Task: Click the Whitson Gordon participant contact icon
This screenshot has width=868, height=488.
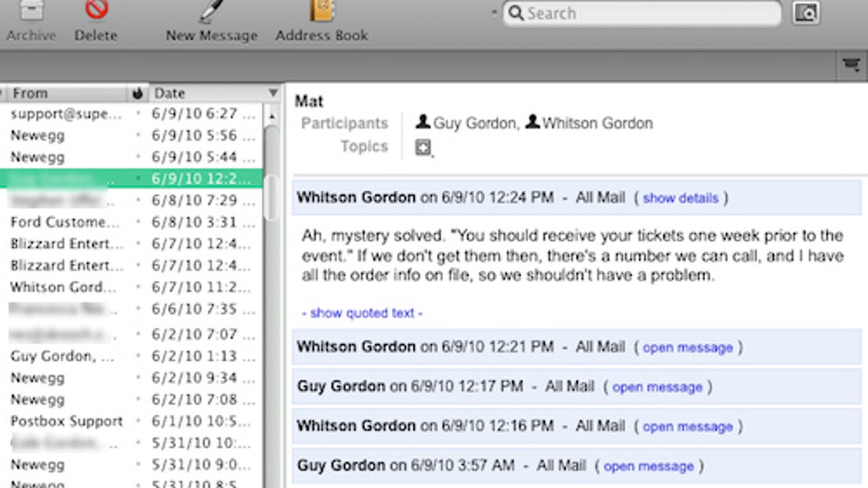Action: (533, 122)
